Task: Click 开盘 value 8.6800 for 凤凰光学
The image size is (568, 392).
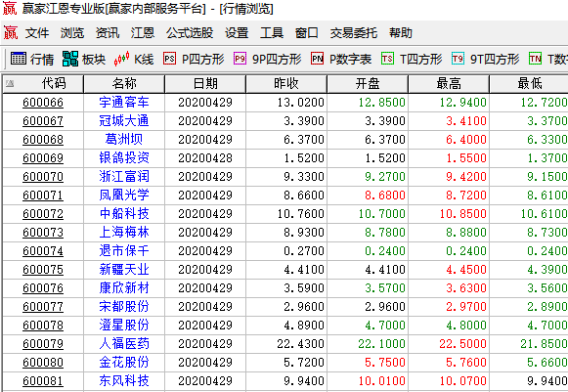Action: [385, 196]
